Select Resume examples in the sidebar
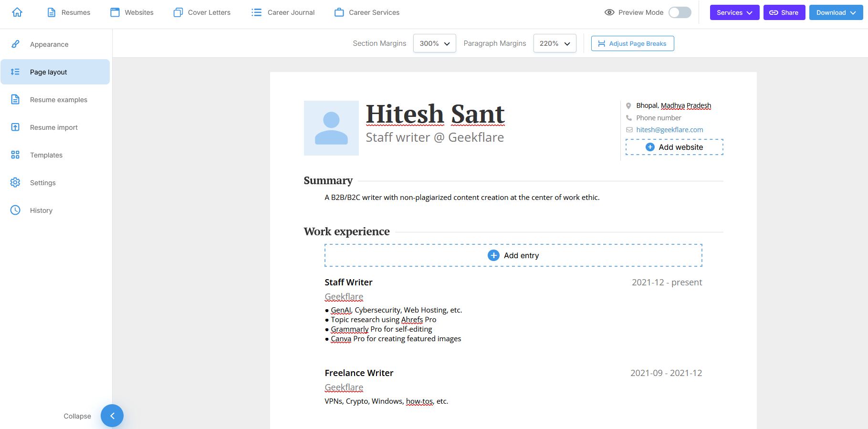868x429 pixels. tap(55, 100)
